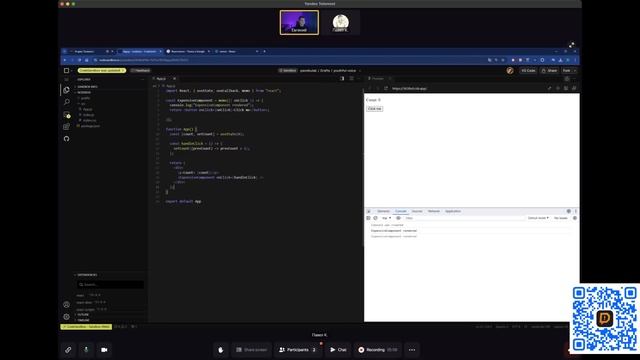Raise hand in the meeting toolbar

click(221, 350)
